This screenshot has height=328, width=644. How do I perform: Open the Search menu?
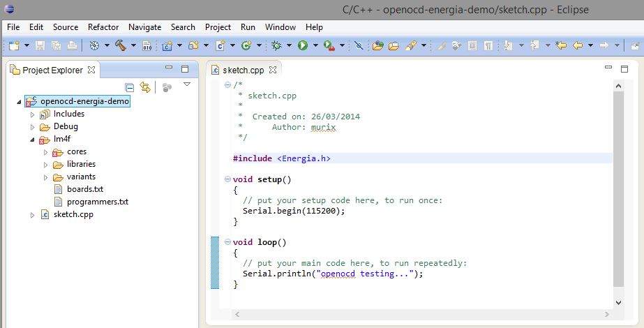pyautogui.click(x=183, y=27)
